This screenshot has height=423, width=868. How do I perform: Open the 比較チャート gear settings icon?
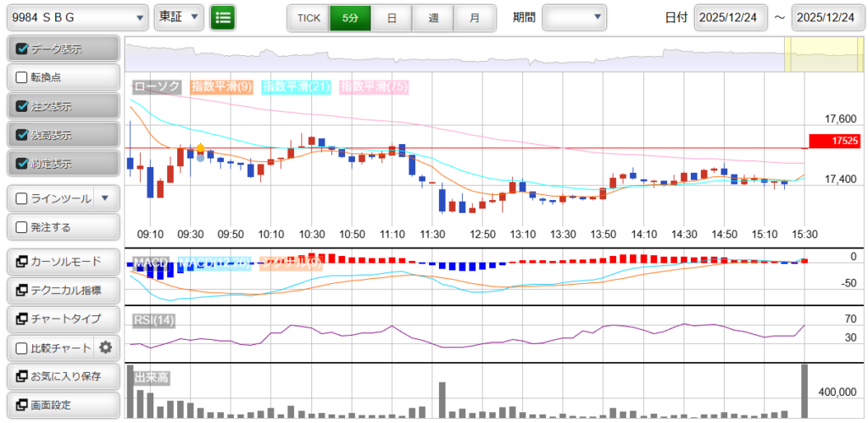[x=106, y=348]
